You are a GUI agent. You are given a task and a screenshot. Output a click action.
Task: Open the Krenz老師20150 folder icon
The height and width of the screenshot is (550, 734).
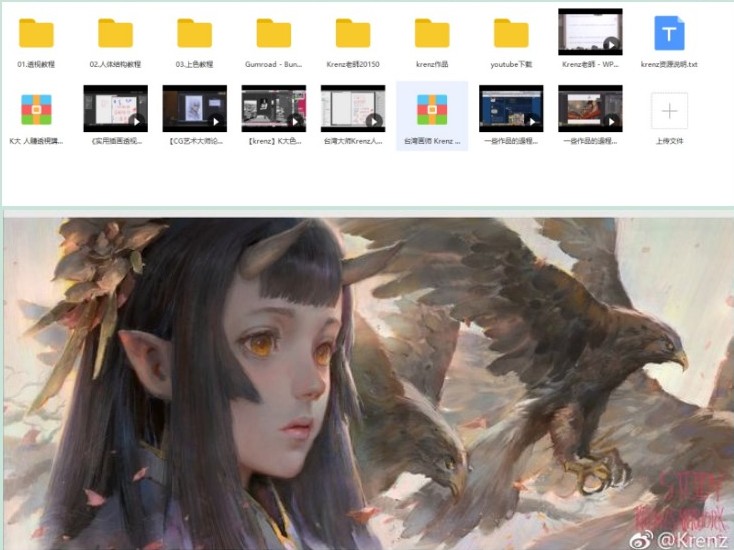(352, 33)
